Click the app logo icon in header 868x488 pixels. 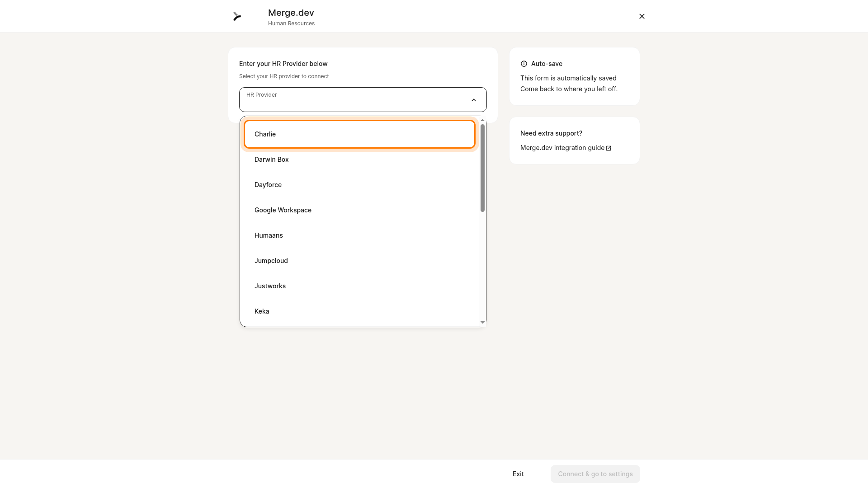(237, 16)
